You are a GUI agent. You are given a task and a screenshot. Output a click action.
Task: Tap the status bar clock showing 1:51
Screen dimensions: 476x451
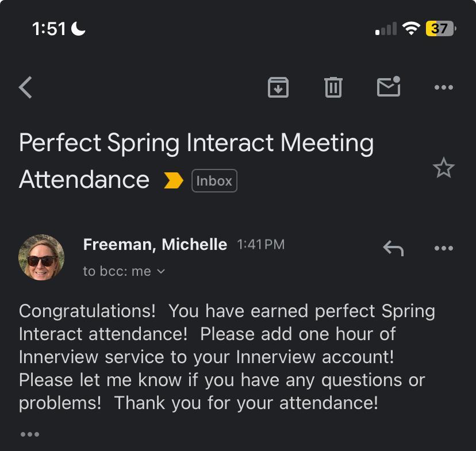49,29
